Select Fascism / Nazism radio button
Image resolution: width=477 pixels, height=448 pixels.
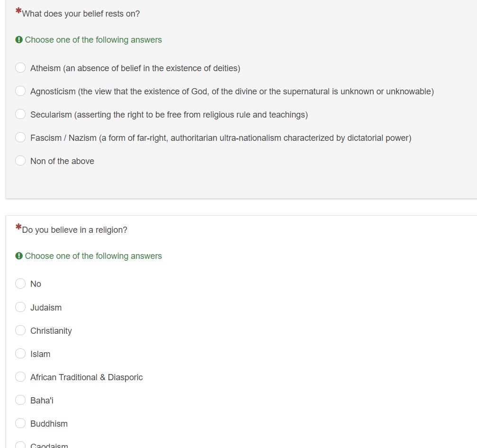tap(20, 137)
